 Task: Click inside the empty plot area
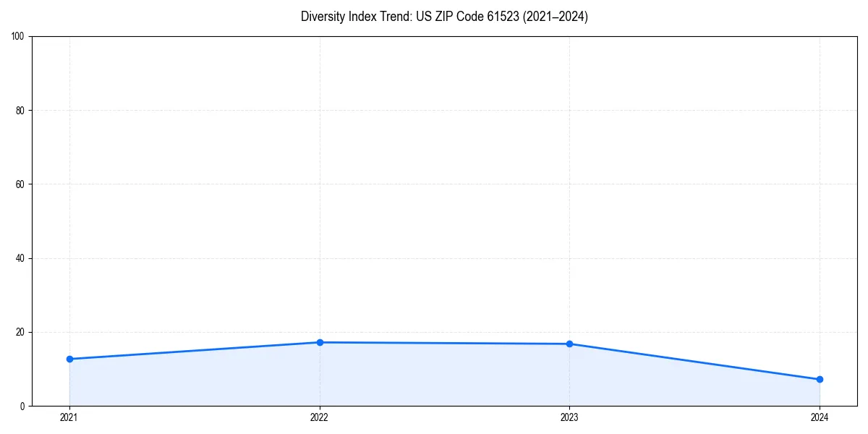[x=434, y=181]
